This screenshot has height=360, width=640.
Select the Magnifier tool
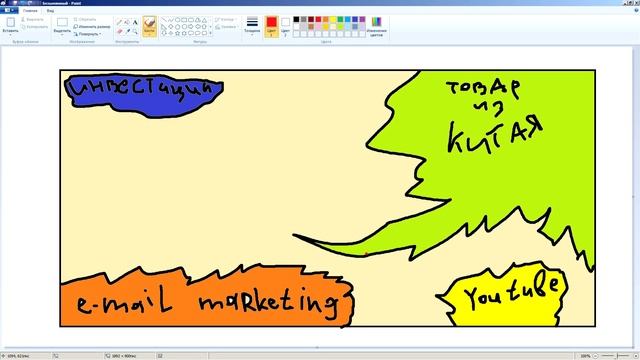135,31
